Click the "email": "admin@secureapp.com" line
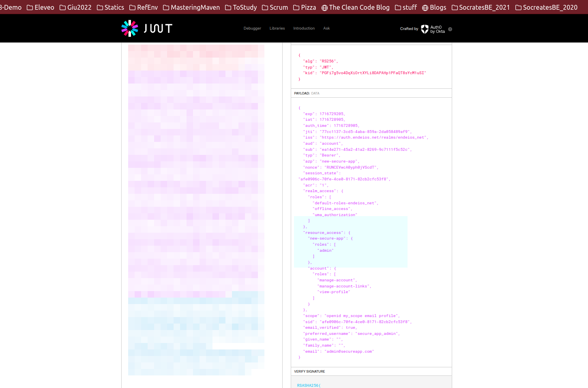Screen dimensions: 588x388 [x=338, y=352]
